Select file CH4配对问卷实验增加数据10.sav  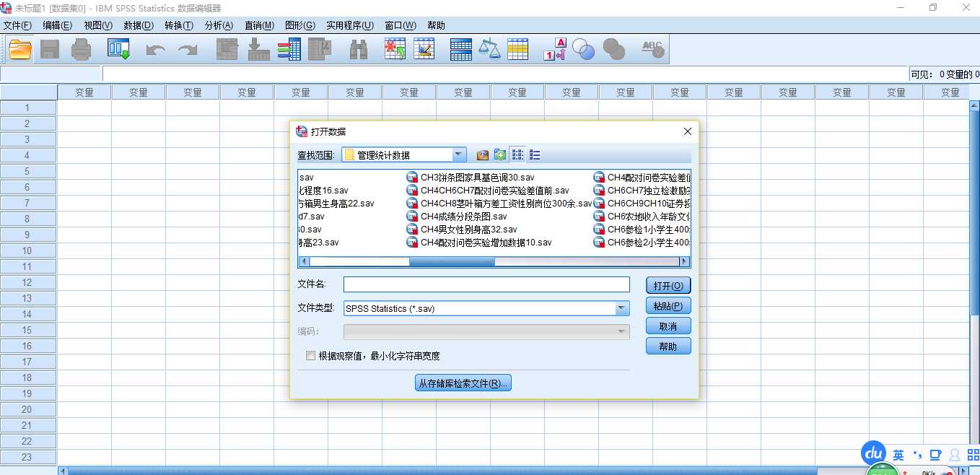click(479, 243)
